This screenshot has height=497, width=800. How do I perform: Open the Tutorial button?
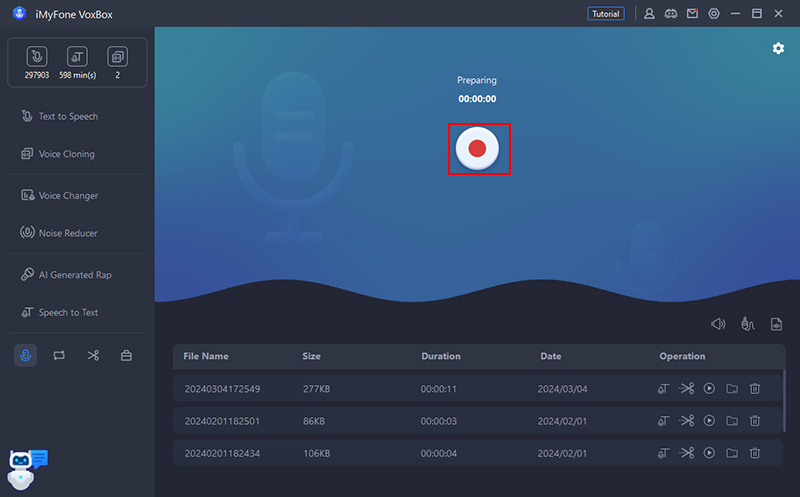606,14
